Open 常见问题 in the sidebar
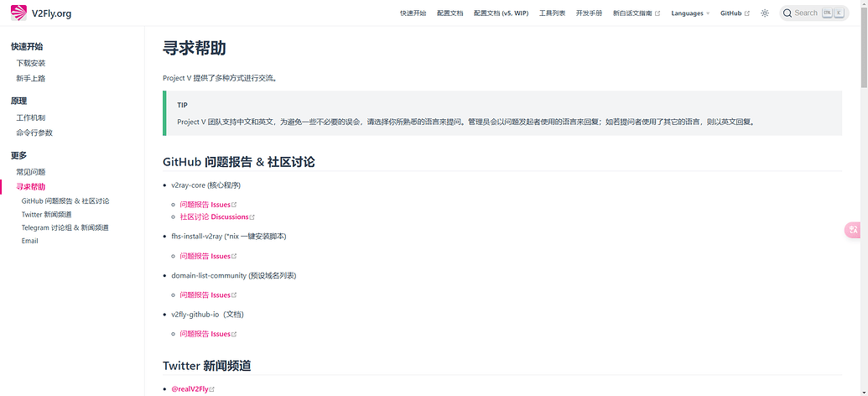Viewport: 868px width, 396px height. pos(30,172)
